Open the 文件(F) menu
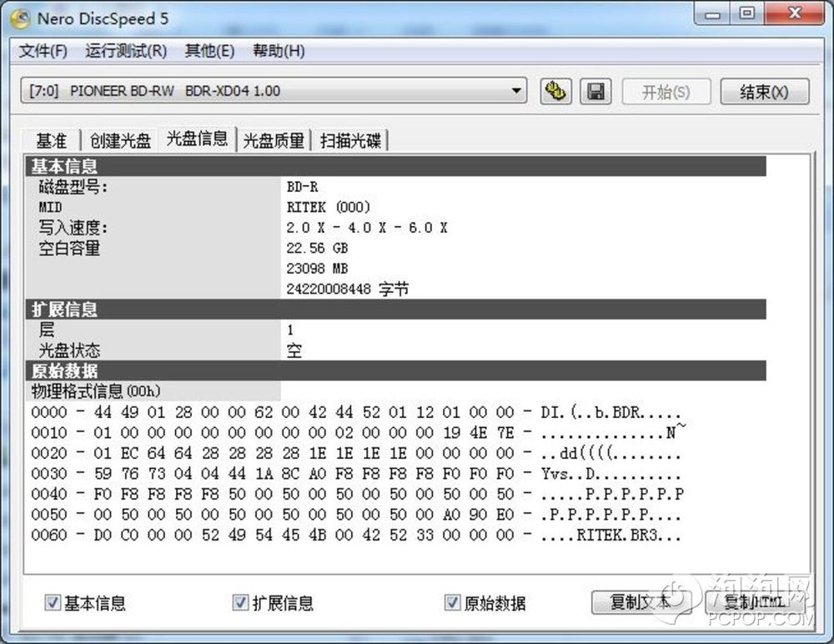Viewport: 834px width, 644px height. click(43, 51)
